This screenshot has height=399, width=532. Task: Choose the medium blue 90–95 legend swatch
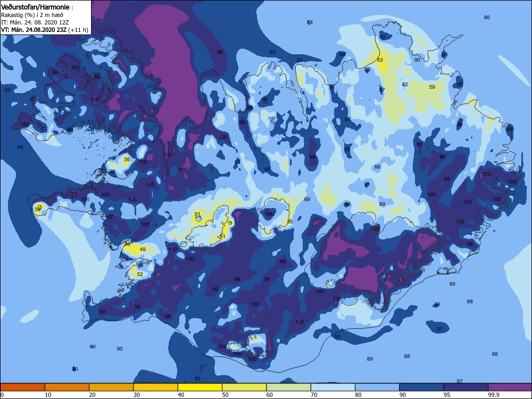422,387
